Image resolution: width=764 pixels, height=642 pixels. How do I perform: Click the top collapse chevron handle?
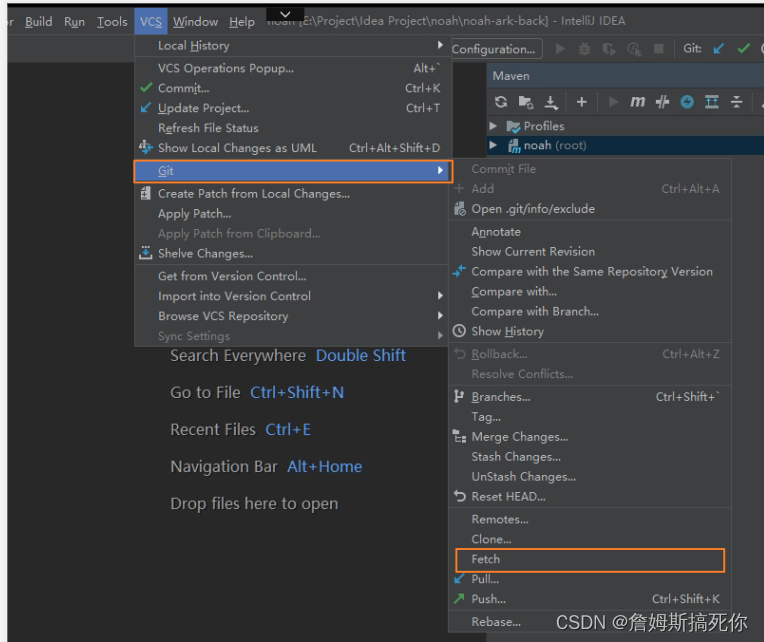(286, 14)
